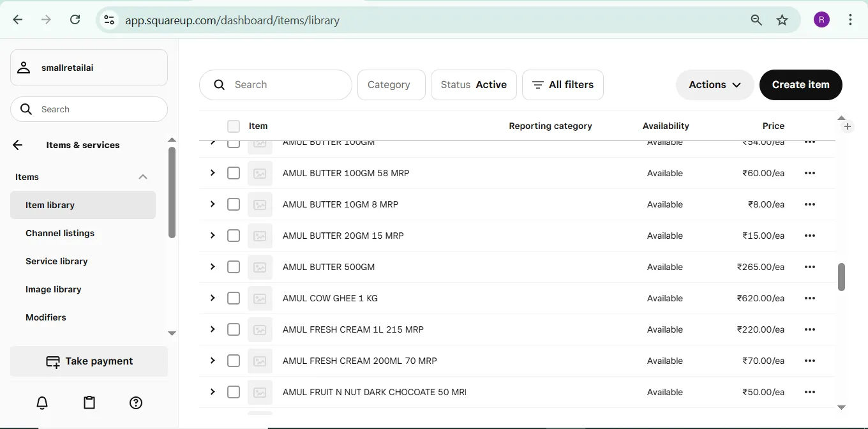868x429 pixels.
Task: Open more options for AMUL BUTTER 500GM
Action: [810, 267]
